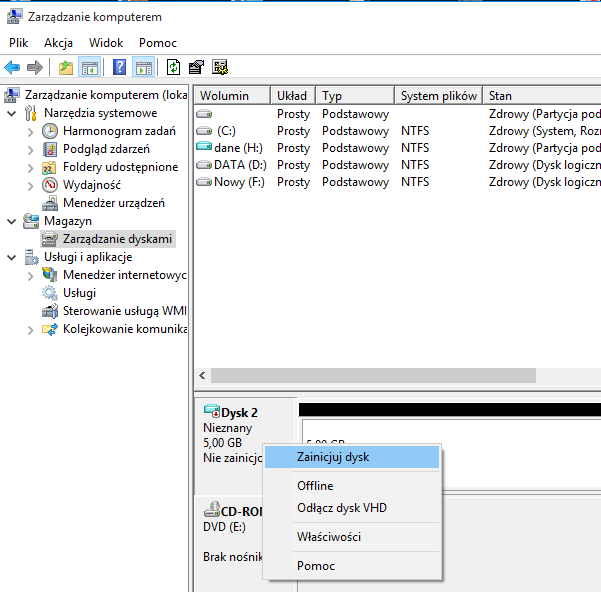601x592 pixels.
Task: Select Foldery udostępnione tree item
Action: 120,167
